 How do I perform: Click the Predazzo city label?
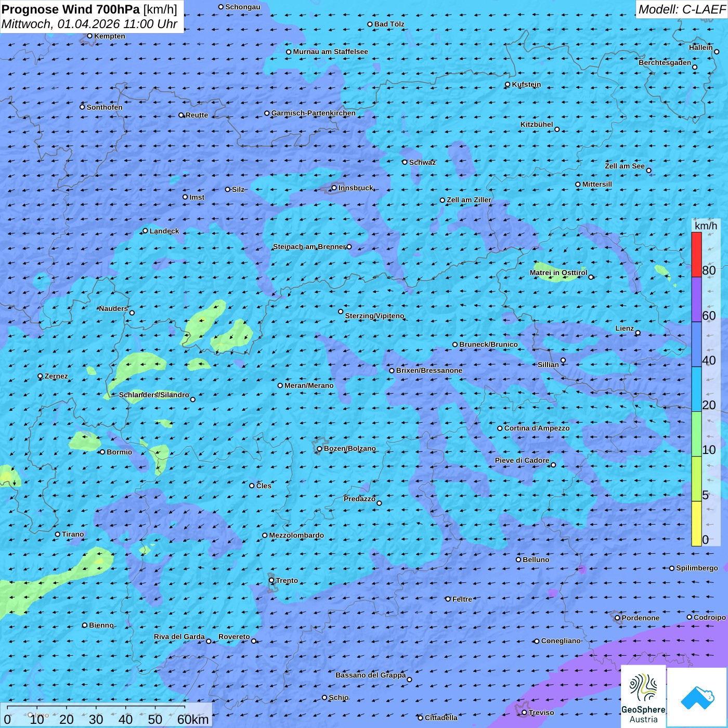359,499
